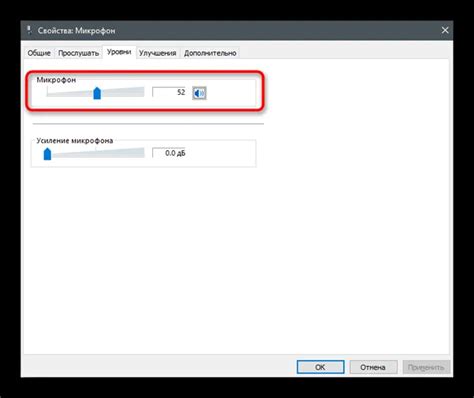Mute the microphone with the speaker icon

pos(199,93)
